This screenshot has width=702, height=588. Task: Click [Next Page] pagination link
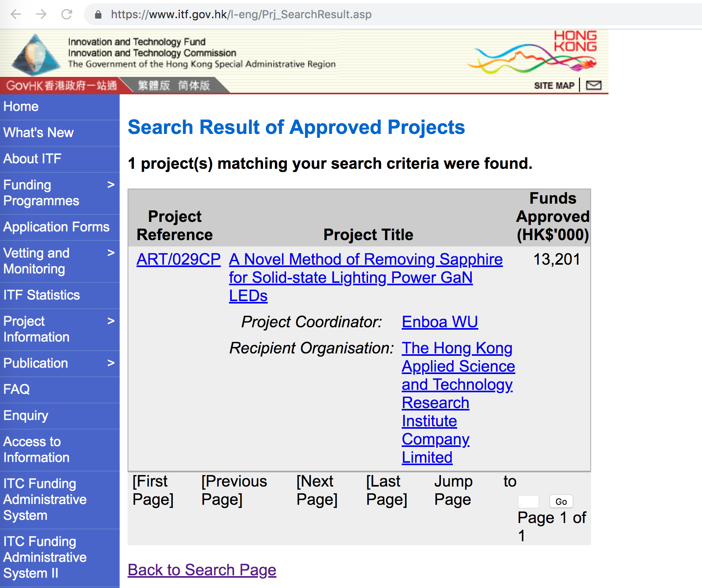click(317, 491)
